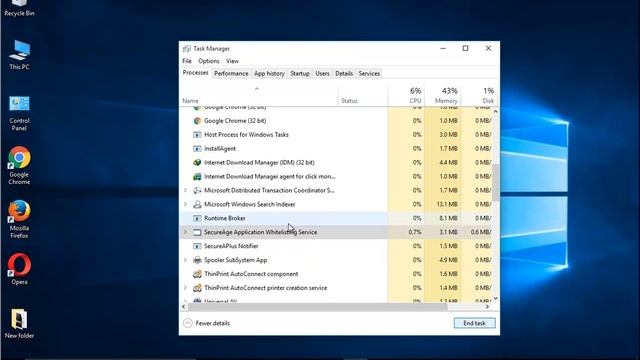Click the Internet Download Manager (IDM) icon
Viewport: 640px width, 360px height.
(x=197, y=162)
